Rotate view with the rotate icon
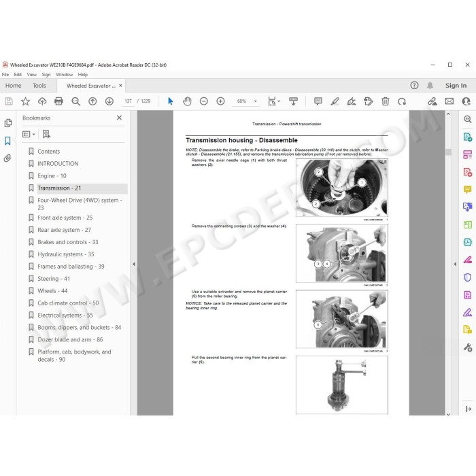 (x=402, y=101)
